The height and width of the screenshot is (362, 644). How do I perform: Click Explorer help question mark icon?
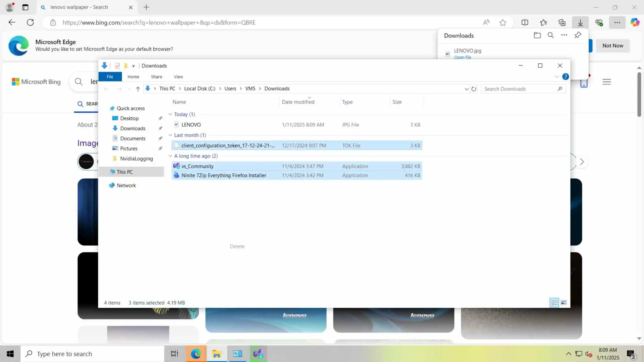566,77
